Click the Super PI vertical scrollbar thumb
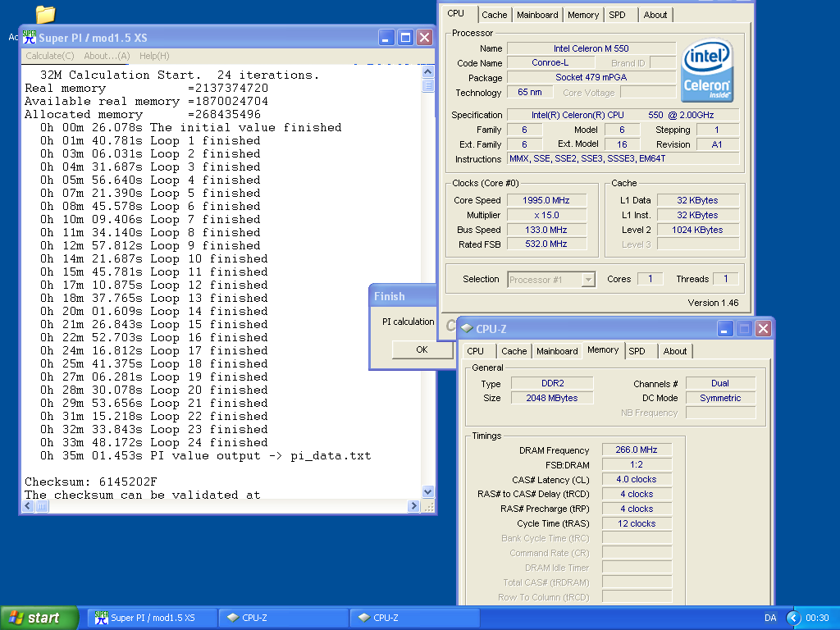 click(427, 85)
